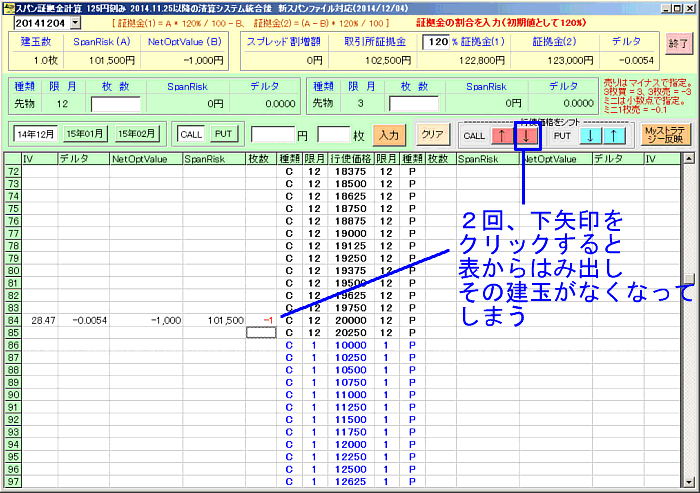Click the 入力 button

tap(389, 135)
